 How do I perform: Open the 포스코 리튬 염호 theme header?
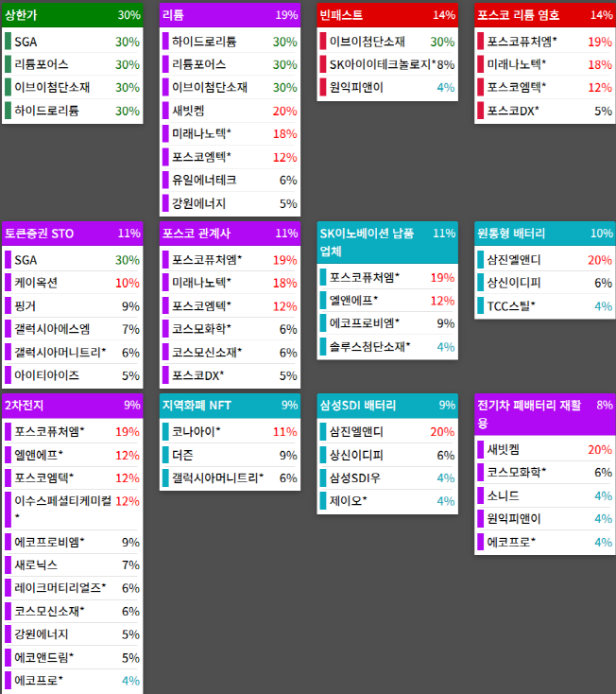pos(545,15)
